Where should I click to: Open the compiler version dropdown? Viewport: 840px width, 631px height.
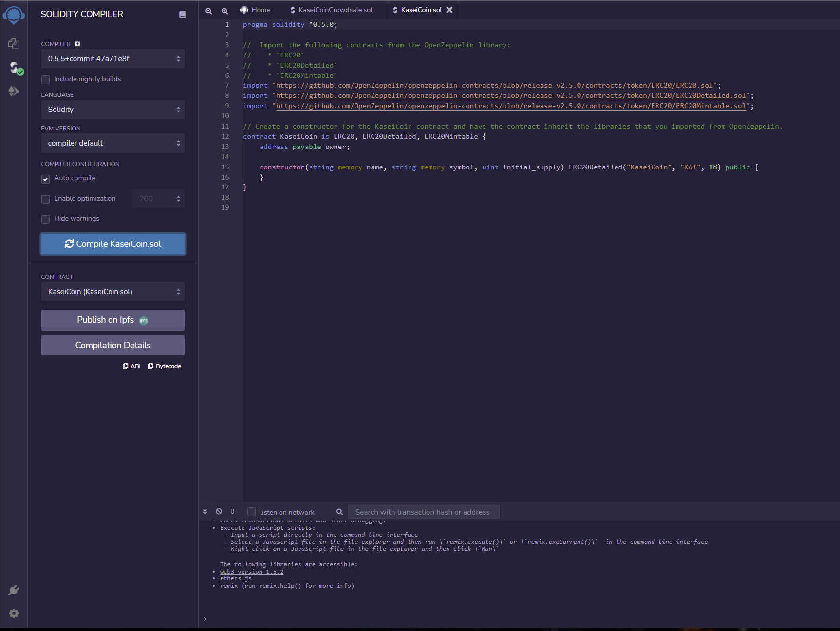point(112,59)
